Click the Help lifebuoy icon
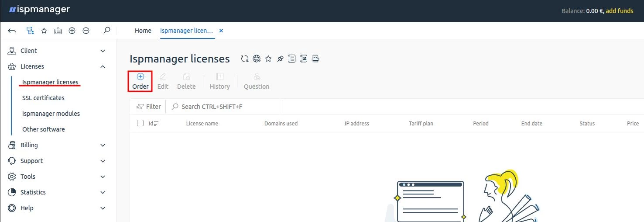 (x=12, y=208)
